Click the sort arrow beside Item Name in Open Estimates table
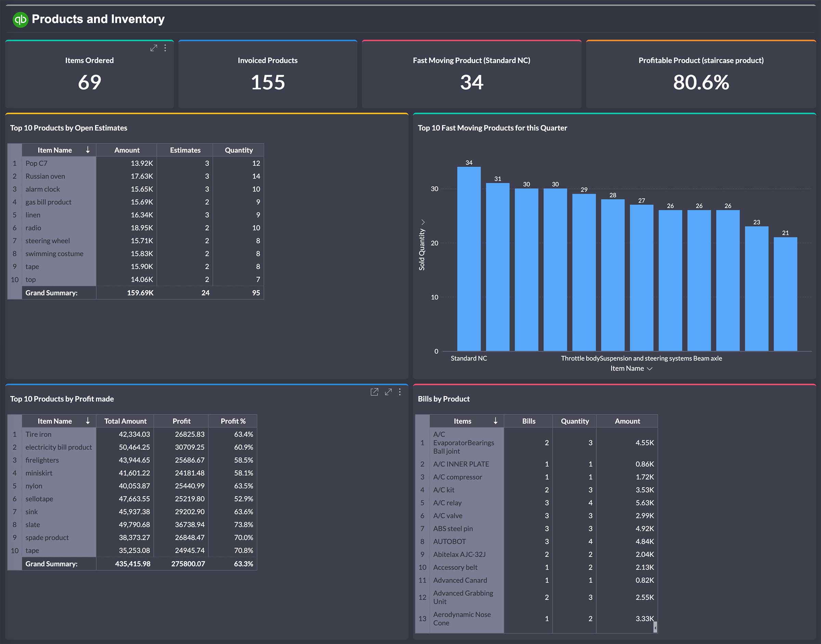 (x=88, y=150)
